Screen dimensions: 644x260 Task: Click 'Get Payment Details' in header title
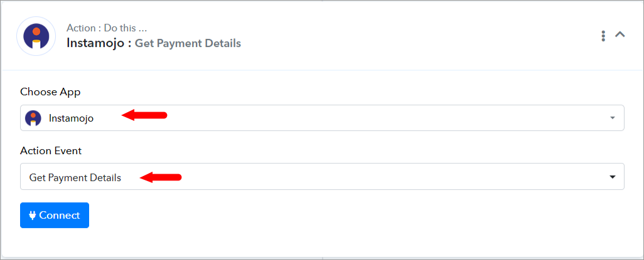(188, 43)
